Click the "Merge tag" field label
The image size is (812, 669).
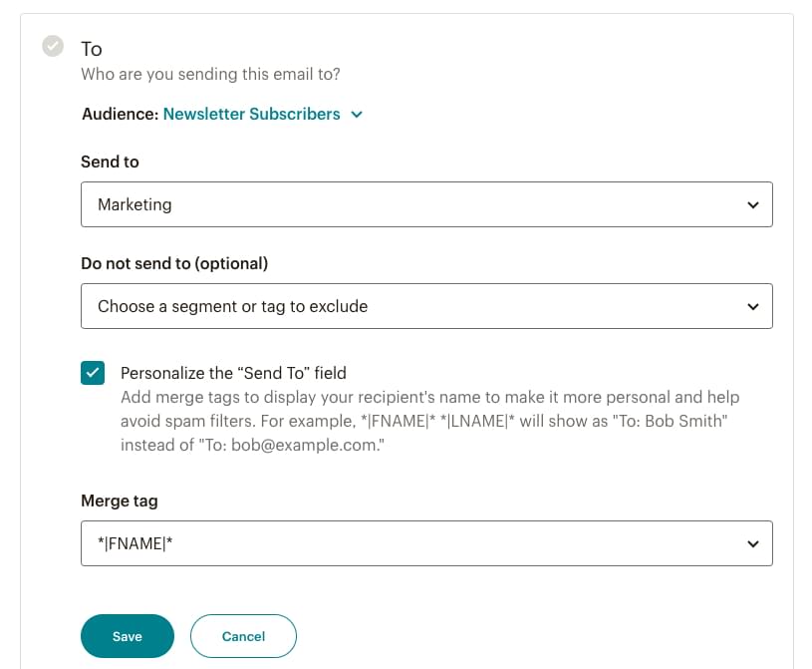click(120, 501)
